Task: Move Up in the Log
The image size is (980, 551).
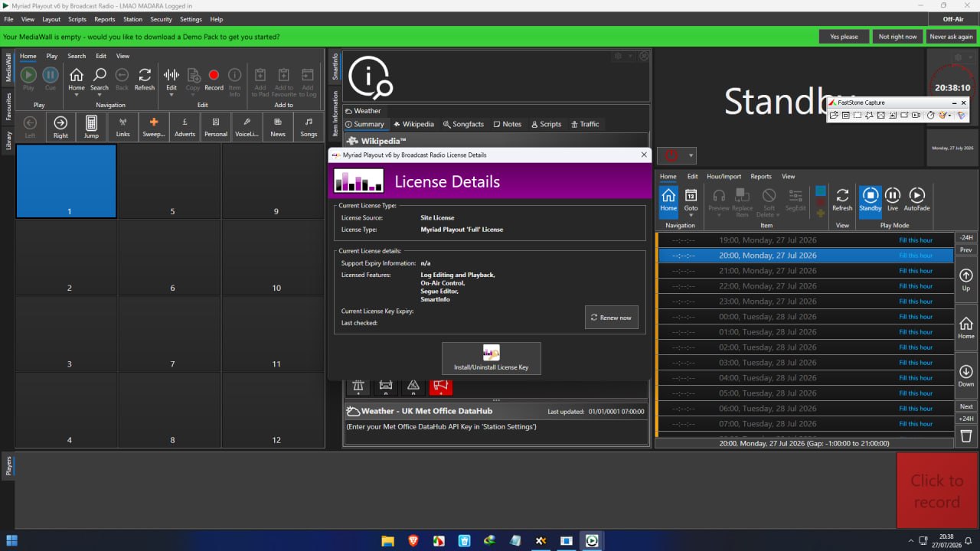Action: (966, 280)
